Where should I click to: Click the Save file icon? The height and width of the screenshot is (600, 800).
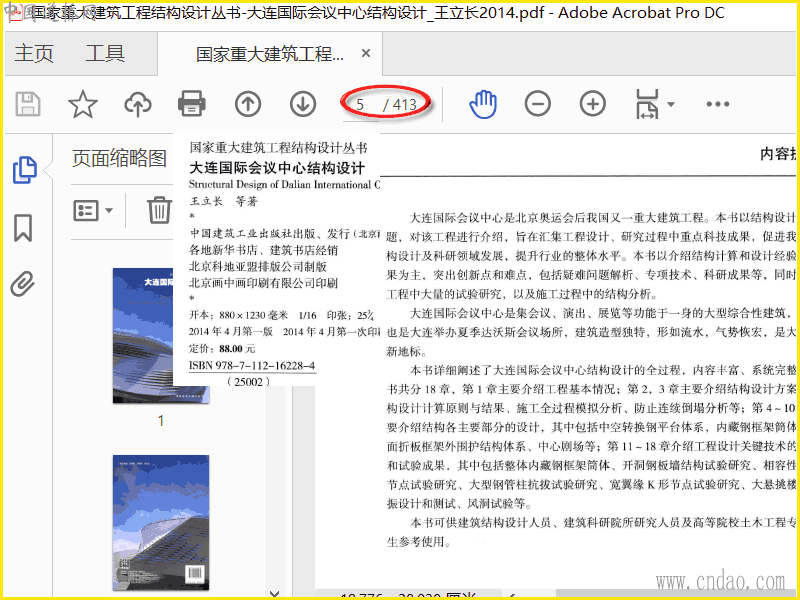[28, 104]
